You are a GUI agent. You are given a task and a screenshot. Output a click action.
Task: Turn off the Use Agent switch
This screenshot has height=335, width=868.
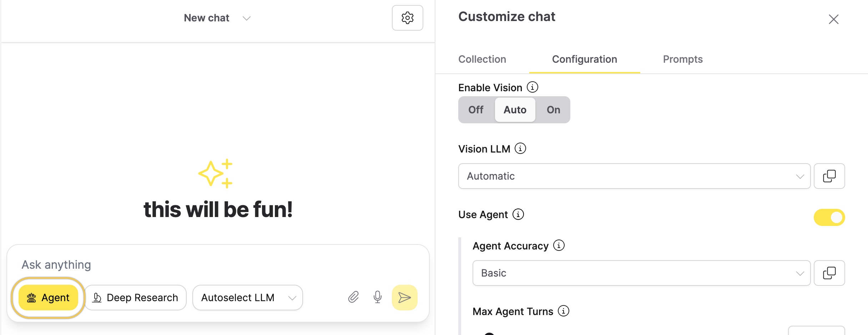[829, 217]
